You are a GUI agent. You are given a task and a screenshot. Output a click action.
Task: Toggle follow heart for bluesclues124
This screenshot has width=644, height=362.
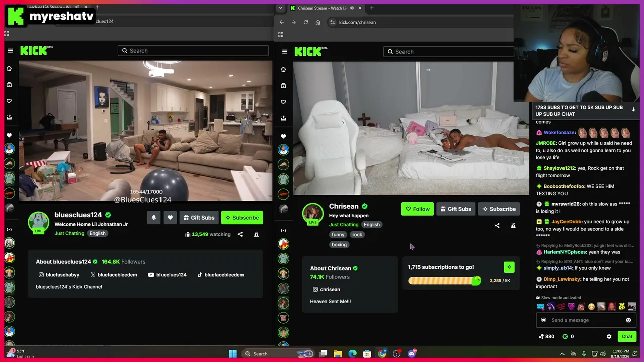[170, 218]
